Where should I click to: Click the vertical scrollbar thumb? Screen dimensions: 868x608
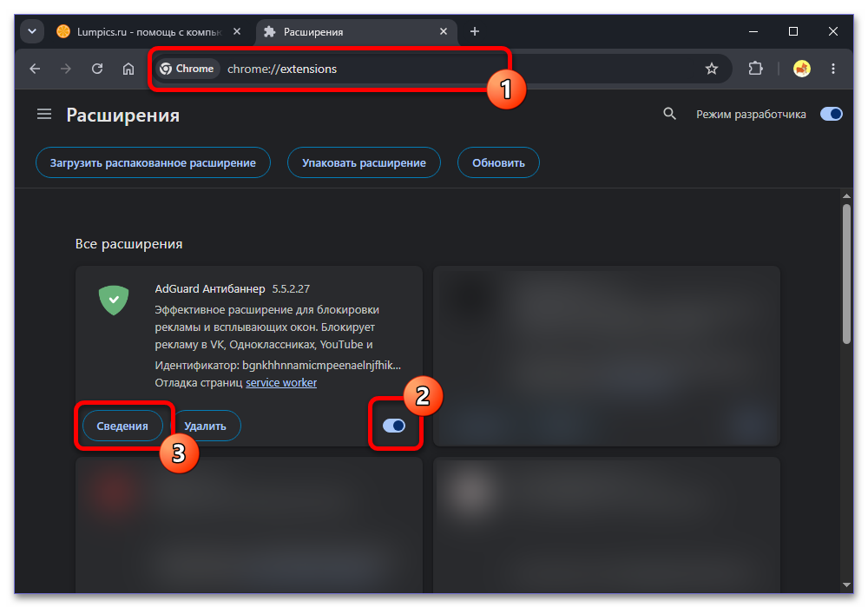[x=846, y=274]
